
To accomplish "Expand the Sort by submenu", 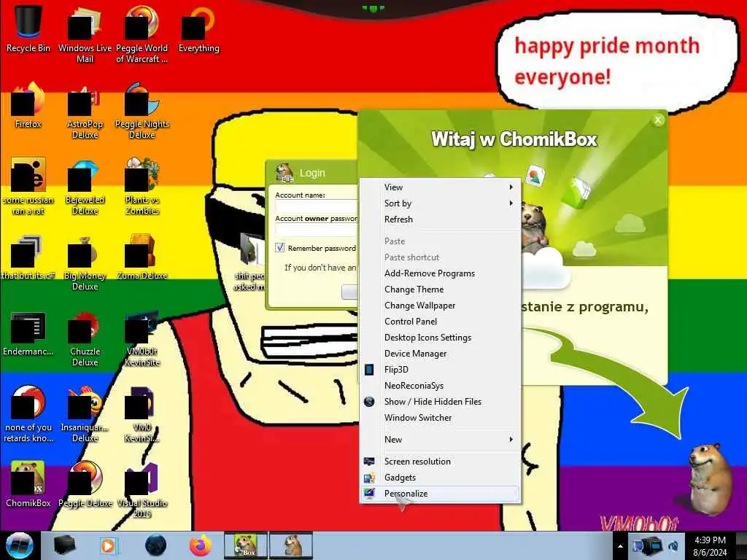I will click(x=440, y=203).
